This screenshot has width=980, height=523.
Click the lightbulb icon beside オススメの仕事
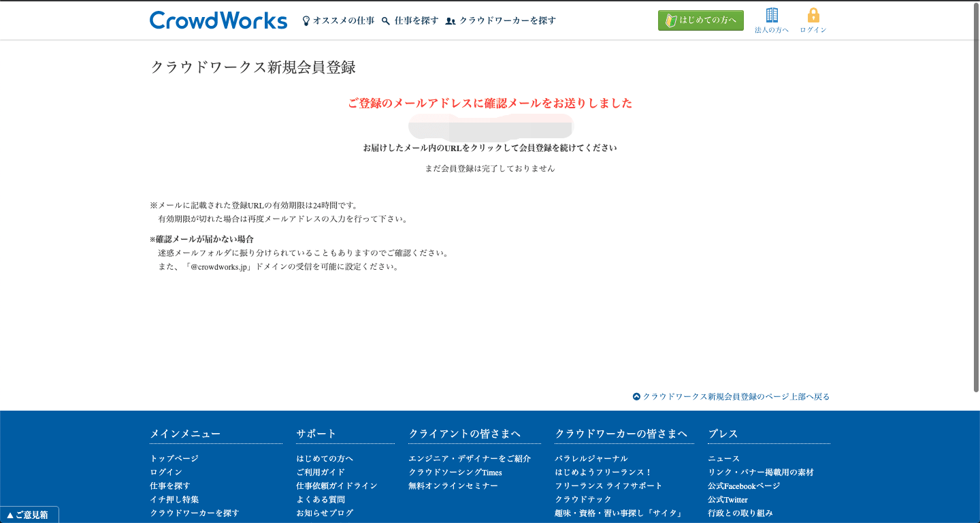[x=306, y=21]
